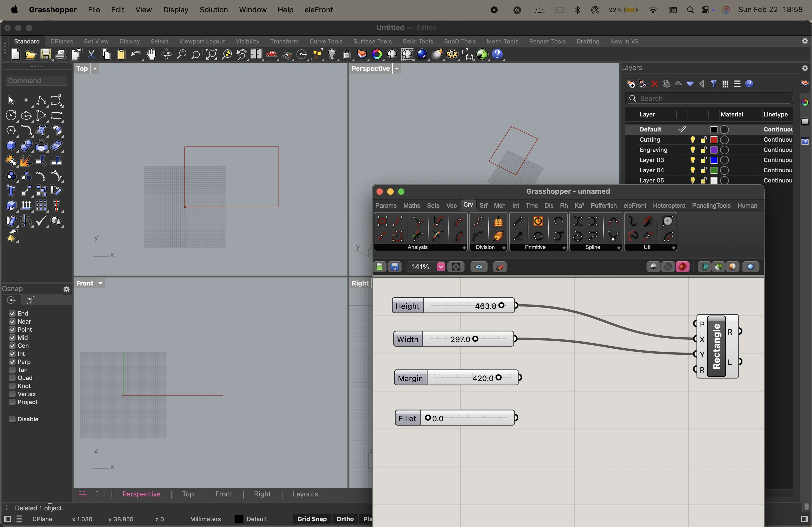
Task: Click the Grasshopper preview eye icon
Action: [x=479, y=267]
